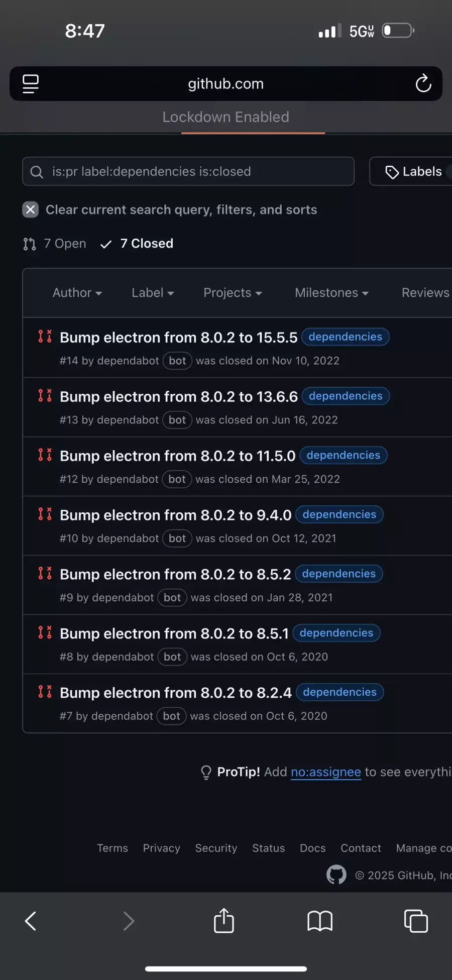Image resolution: width=452 pixels, height=980 pixels.
Task: Open the Milestones filter dropdown
Action: click(331, 293)
